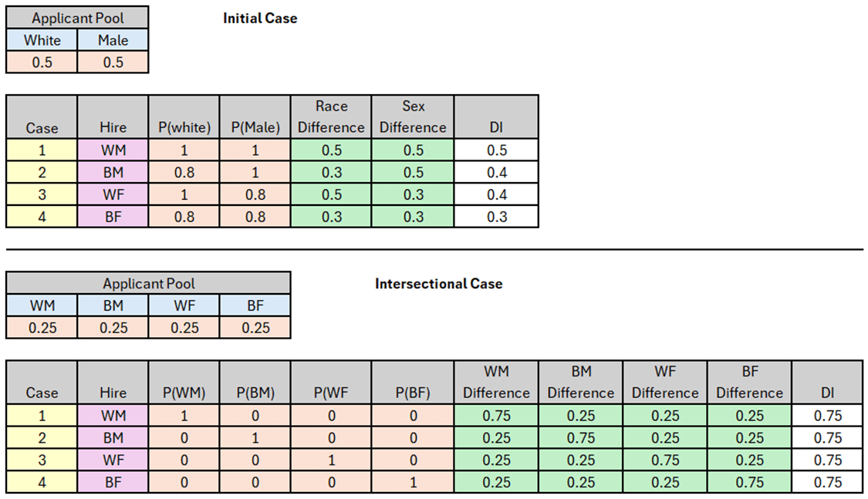Select the 'P(Male)' column header cell
This screenshot has height=499, width=868.
(255, 127)
